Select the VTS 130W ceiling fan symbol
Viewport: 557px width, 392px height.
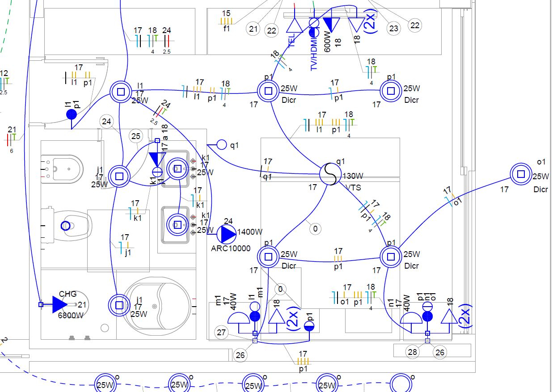(x=330, y=174)
